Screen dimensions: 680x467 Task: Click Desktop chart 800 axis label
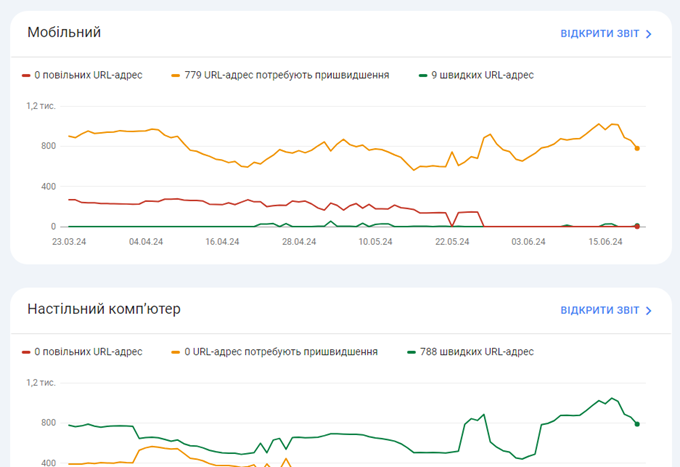tap(49, 423)
